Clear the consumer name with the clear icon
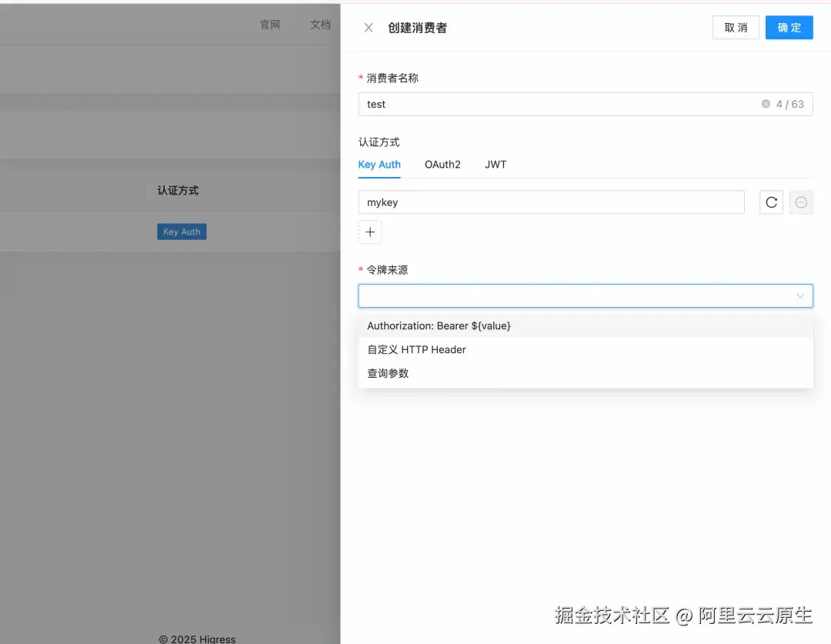 click(x=766, y=104)
